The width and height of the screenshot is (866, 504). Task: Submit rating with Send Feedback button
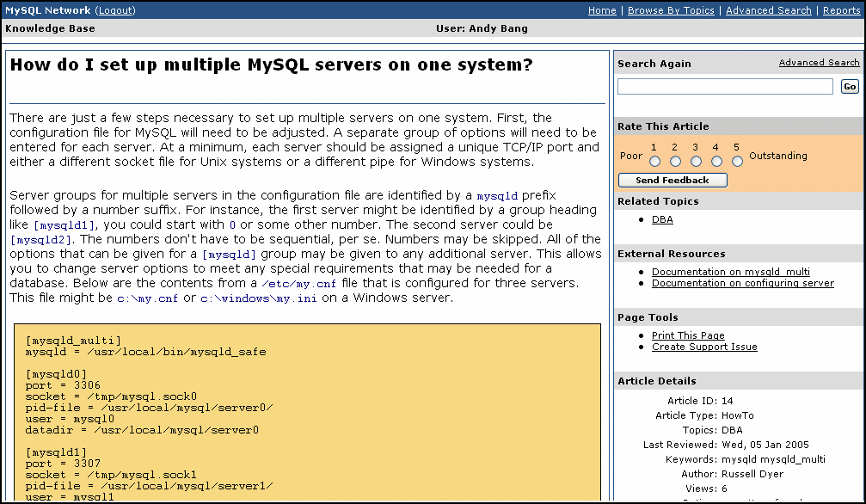click(x=673, y=180)
